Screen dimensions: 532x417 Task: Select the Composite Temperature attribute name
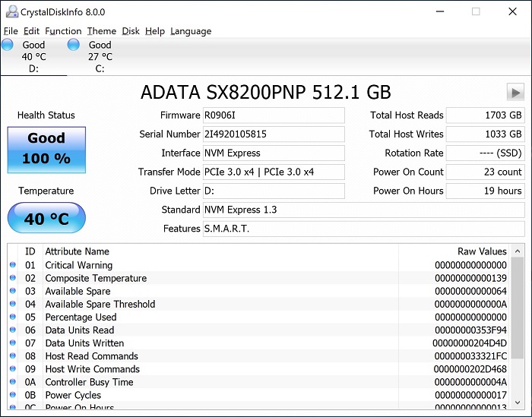point(96,278)
